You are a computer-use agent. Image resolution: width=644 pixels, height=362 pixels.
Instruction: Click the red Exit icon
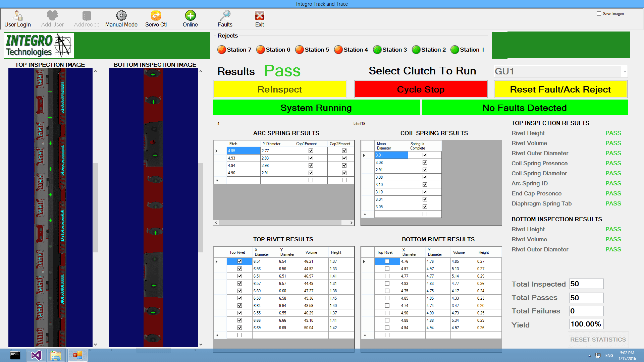click(x=259, y=16)
